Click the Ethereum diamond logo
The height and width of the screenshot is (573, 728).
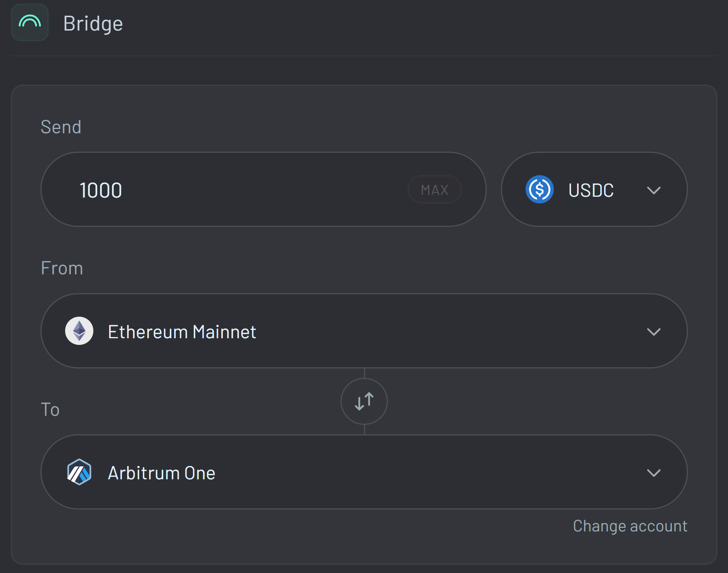click(79, 331)
